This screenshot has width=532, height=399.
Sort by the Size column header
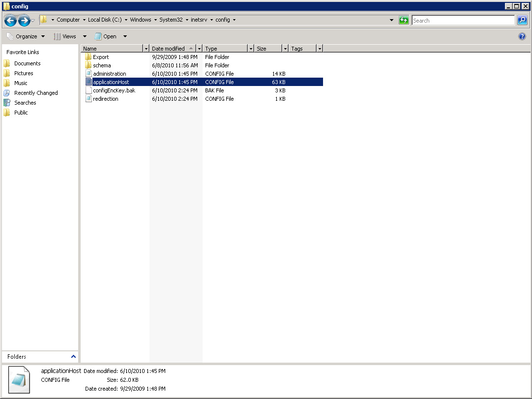coord(268,49)
